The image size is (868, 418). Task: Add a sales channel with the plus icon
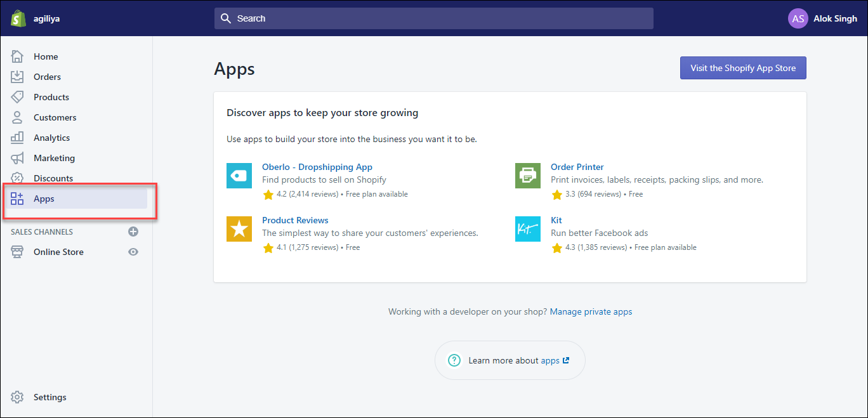(x=133, y=232)
